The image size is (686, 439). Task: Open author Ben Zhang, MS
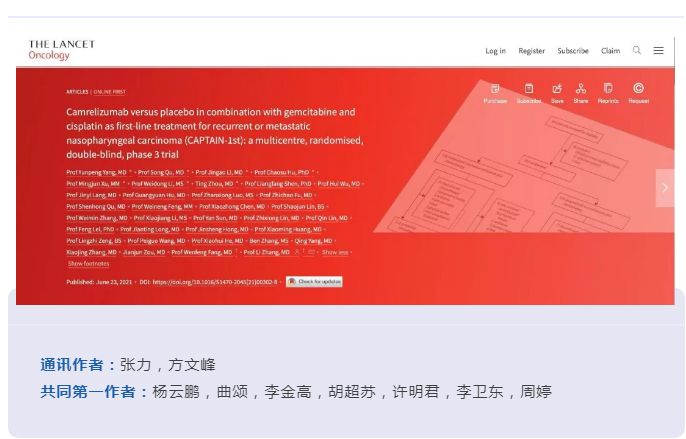[269, 241]
